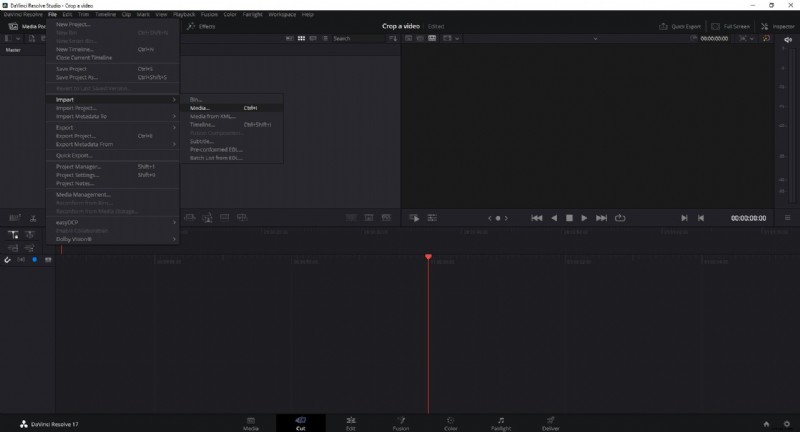Viewport: 800px width, 432px height.
Task: Click Save Project menu entry
Action: point(112,69)
